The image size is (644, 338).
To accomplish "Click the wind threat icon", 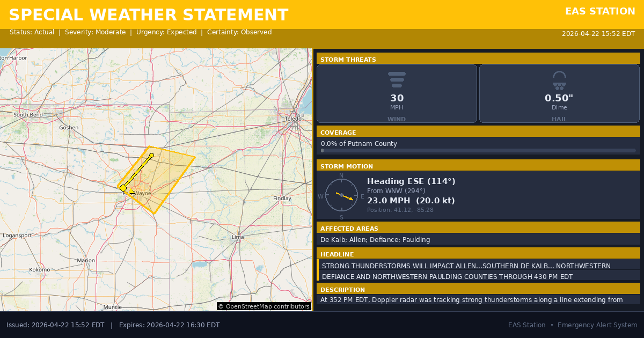I will coord(397,79).
